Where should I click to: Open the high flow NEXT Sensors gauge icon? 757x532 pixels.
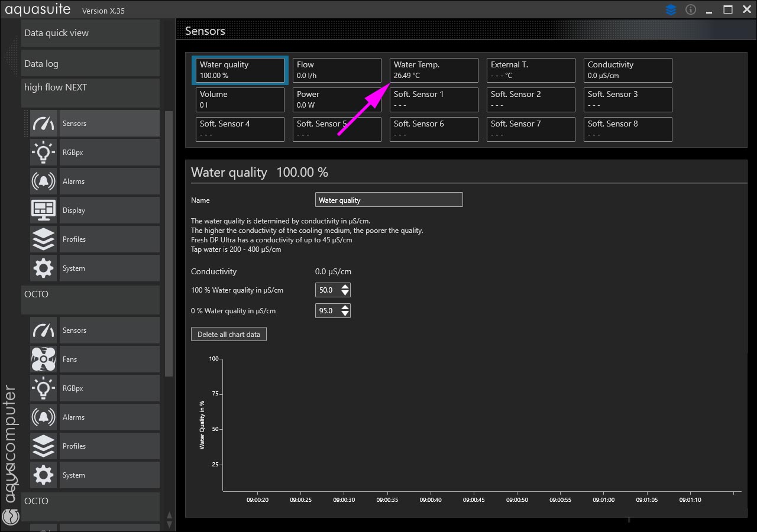click(x=44, y=124)
